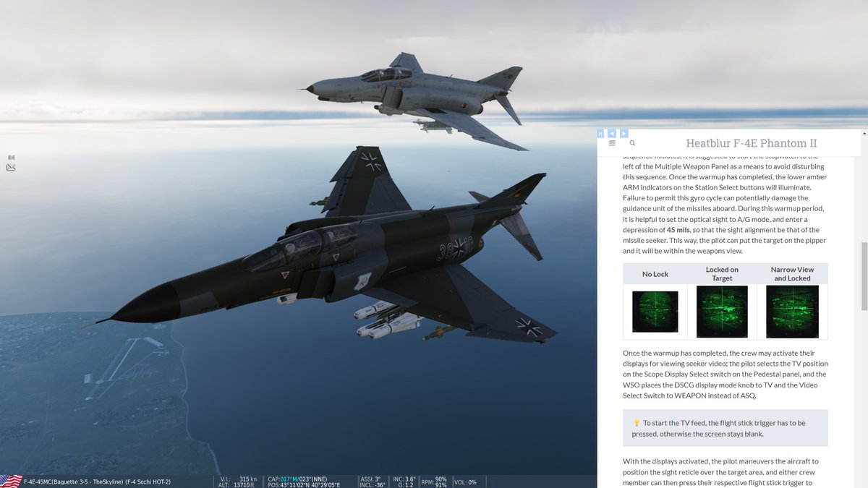Click the 'No Lock' column header
The image size is (868, 488).
pyautogui.click(x=655, y=274)
